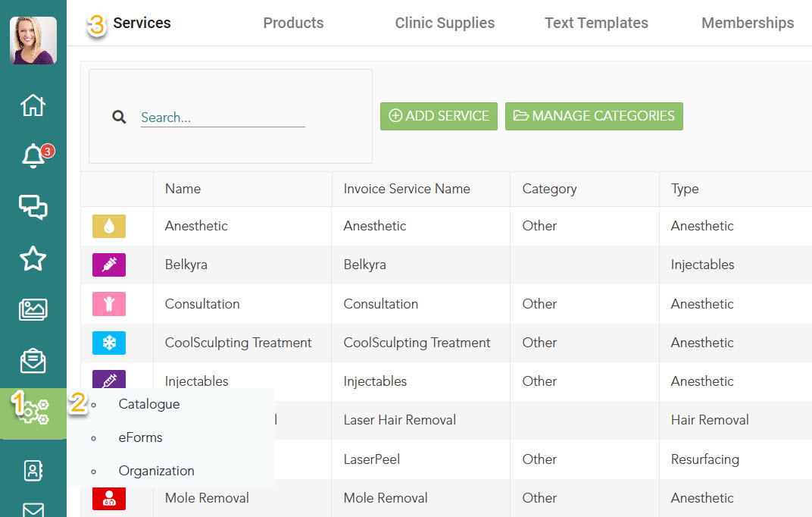Open the photo gallery icon
Screen dimensions: 812x517
coord(33,309)
